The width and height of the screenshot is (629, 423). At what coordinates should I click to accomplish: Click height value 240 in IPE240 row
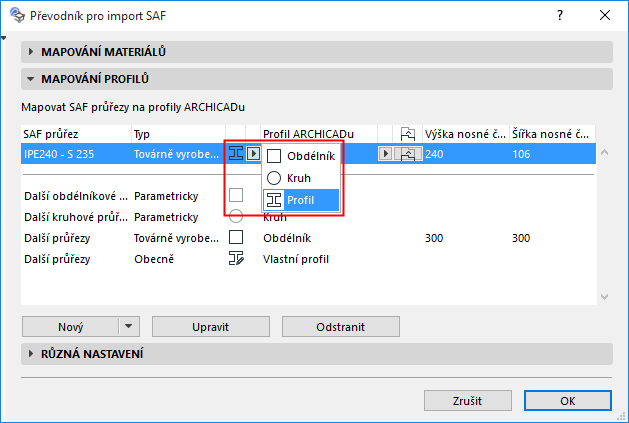(x=434, y=154)
